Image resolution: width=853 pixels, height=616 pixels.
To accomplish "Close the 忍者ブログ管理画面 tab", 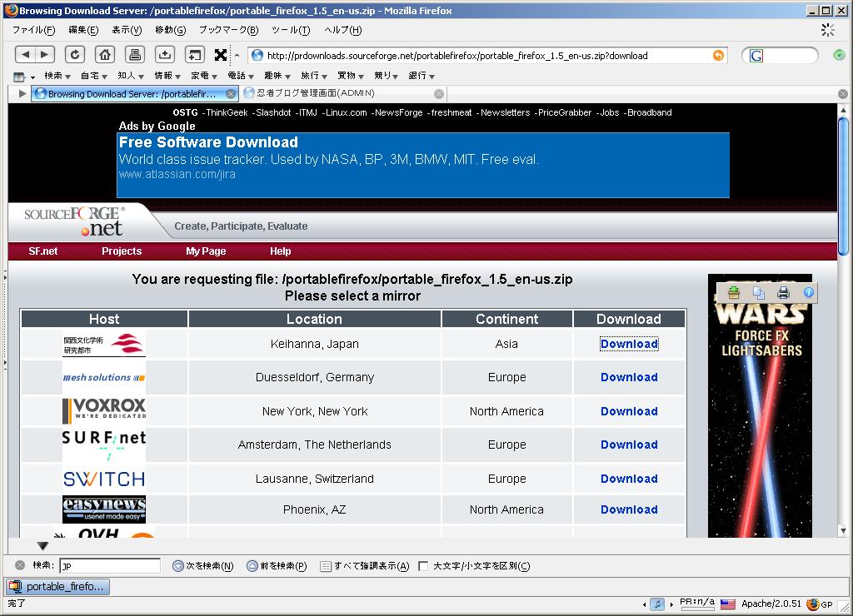I will tap(438, 94).
